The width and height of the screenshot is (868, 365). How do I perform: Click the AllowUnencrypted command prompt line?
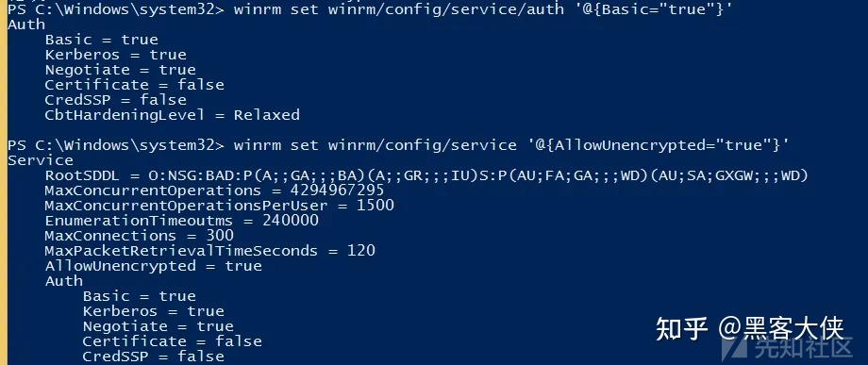coord(398,145)
